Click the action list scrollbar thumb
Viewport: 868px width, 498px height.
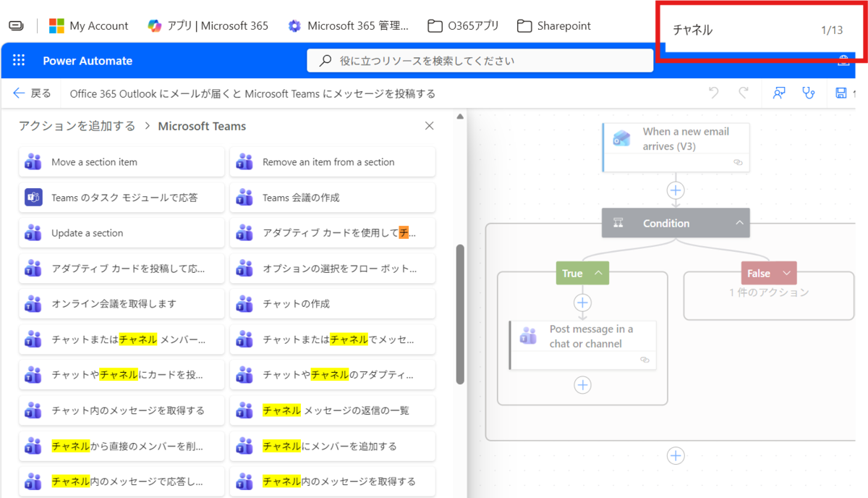[460, 314]
